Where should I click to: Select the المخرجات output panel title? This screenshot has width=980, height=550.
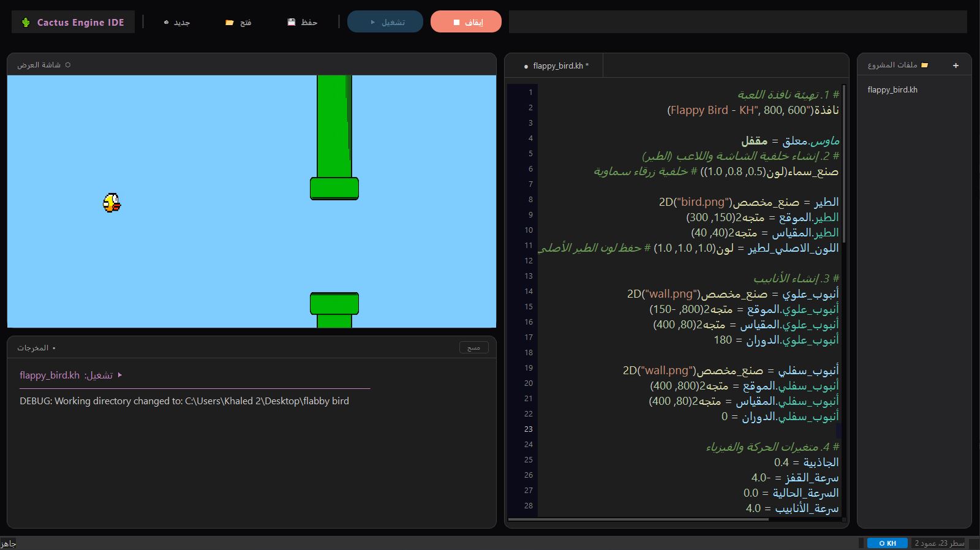click(x=33, y=348)
